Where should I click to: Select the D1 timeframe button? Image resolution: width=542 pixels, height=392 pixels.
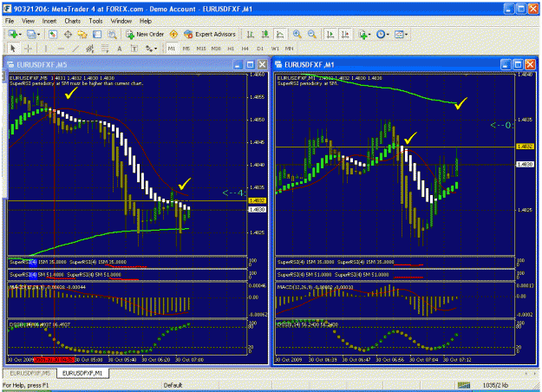click(260, 49)
